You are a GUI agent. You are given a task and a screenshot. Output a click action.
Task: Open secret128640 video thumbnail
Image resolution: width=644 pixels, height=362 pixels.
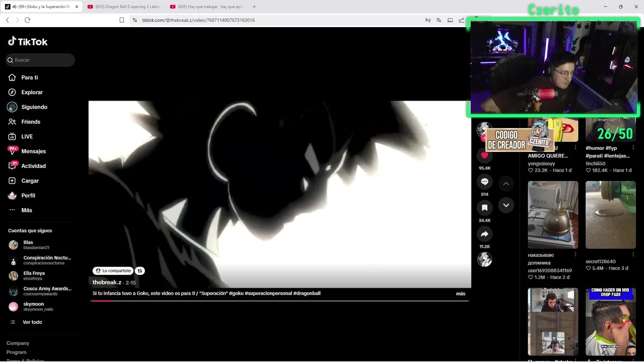coord(611,215)
